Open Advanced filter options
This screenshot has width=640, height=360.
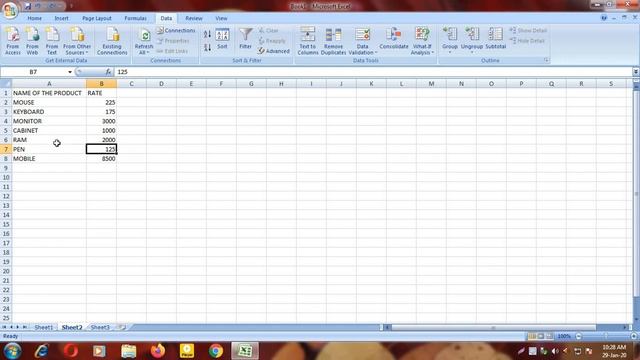pos(273,51)
